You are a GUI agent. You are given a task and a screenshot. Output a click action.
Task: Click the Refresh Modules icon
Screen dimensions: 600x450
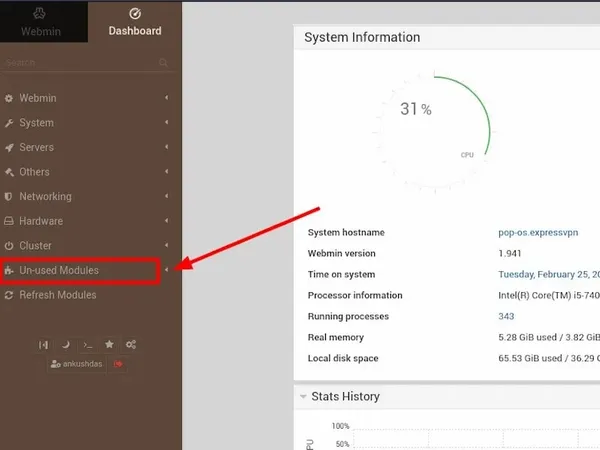[9, 295]
